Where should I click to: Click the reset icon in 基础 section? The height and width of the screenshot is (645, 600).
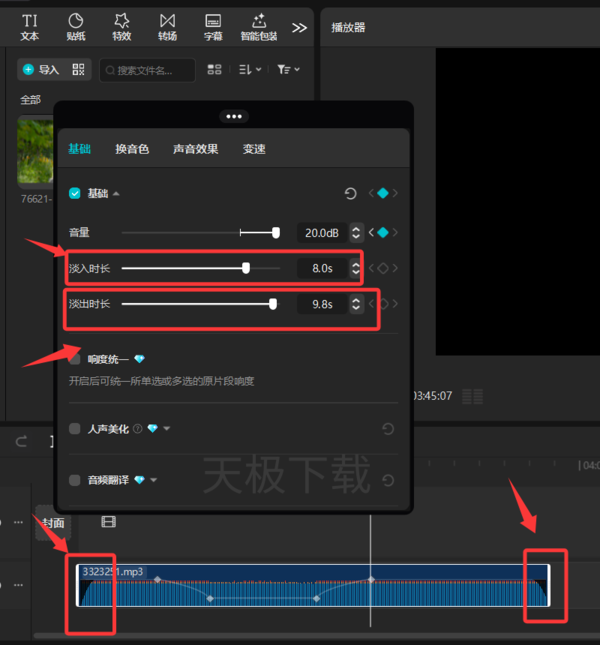click(350, 193)
